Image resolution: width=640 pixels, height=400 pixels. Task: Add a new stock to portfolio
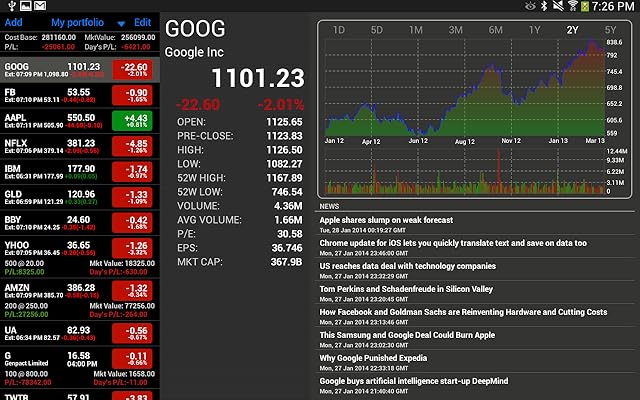13,22
